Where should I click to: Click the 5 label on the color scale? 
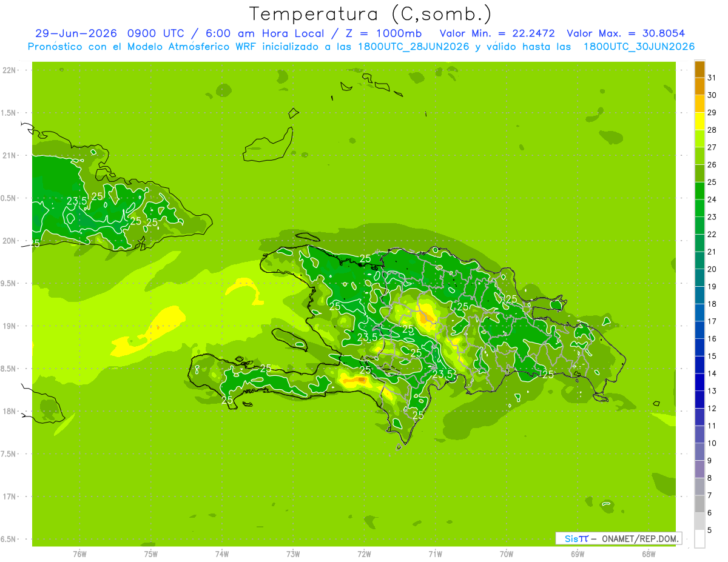710,530
